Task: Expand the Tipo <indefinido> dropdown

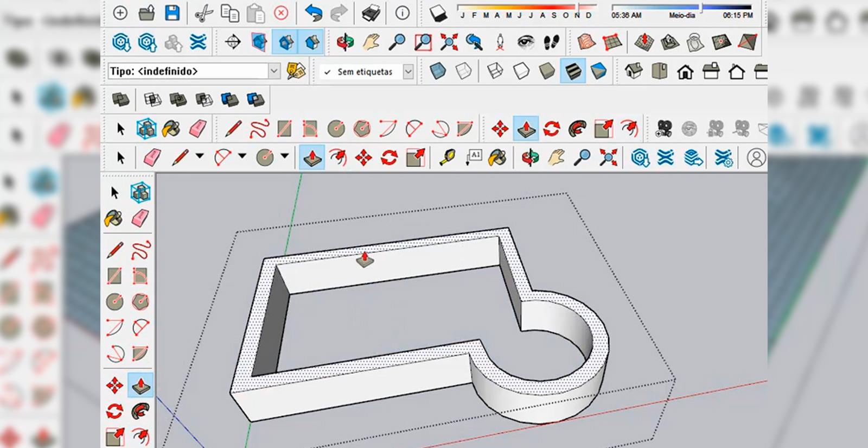Action: click(274, 71)
